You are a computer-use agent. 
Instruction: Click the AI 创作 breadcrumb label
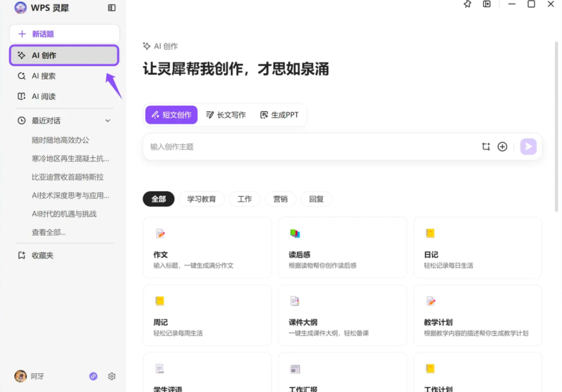[x=166, y=46]
